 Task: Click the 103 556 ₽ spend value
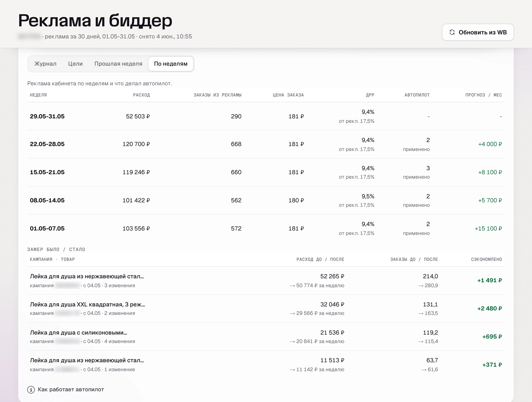tap(136, 229)
